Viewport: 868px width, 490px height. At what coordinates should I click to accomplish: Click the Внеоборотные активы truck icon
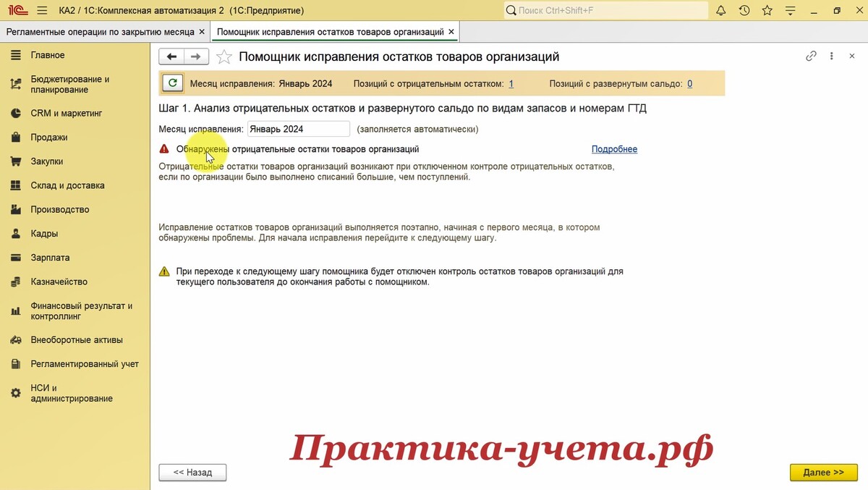[x=15, y=340]
